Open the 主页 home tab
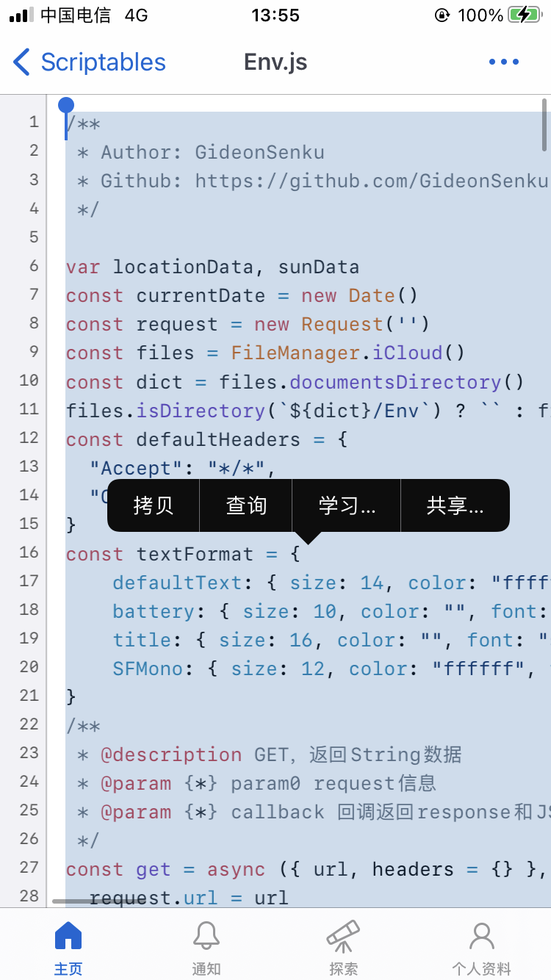Screen dimensions: 551x980 68,948
